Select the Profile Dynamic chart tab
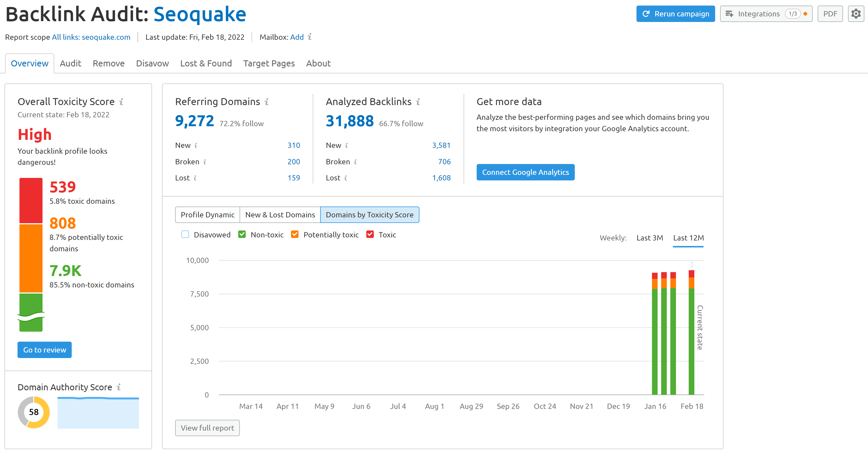Viewport: 868px width, 452px height. point(208,215)
